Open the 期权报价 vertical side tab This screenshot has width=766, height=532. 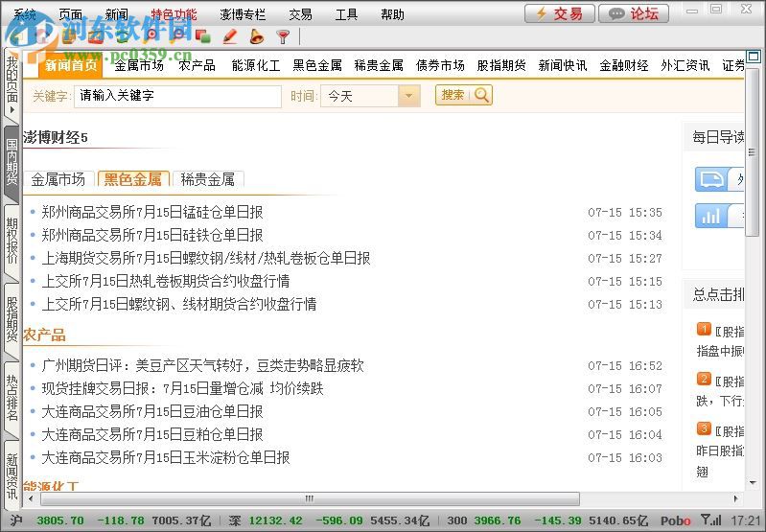[x=12, y=241]
